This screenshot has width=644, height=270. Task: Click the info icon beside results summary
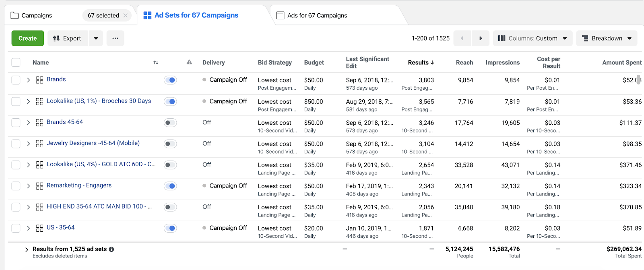pos(111,249)
